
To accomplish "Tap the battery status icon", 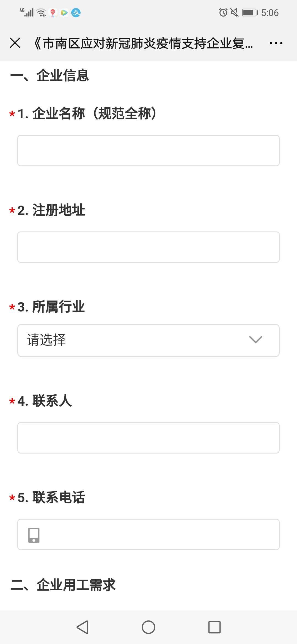I will (250, 12).
